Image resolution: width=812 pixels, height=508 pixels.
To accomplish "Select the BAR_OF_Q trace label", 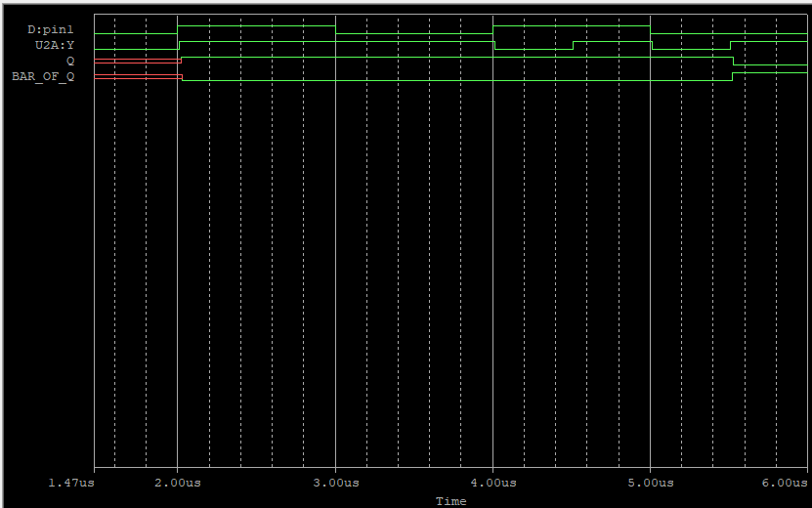I will 43,76.
